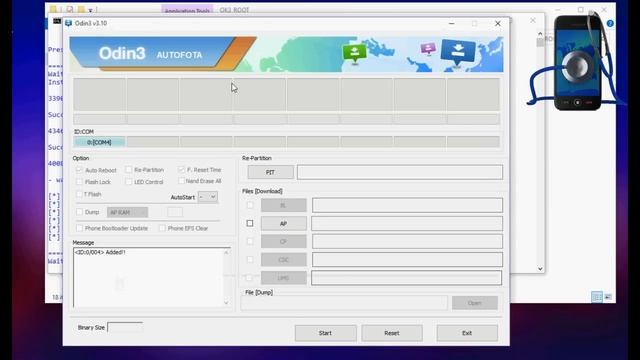Click the Reset button

(391, 333)
